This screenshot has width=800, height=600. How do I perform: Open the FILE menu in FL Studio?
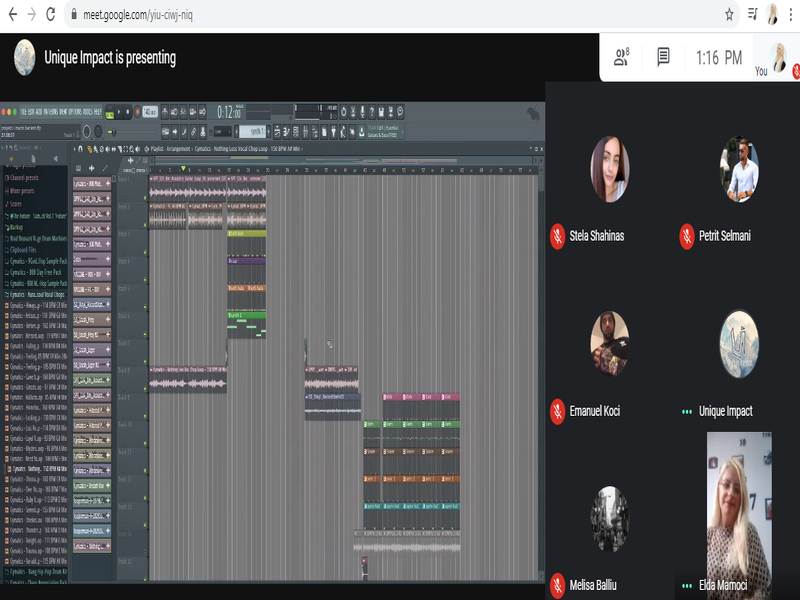24,112
